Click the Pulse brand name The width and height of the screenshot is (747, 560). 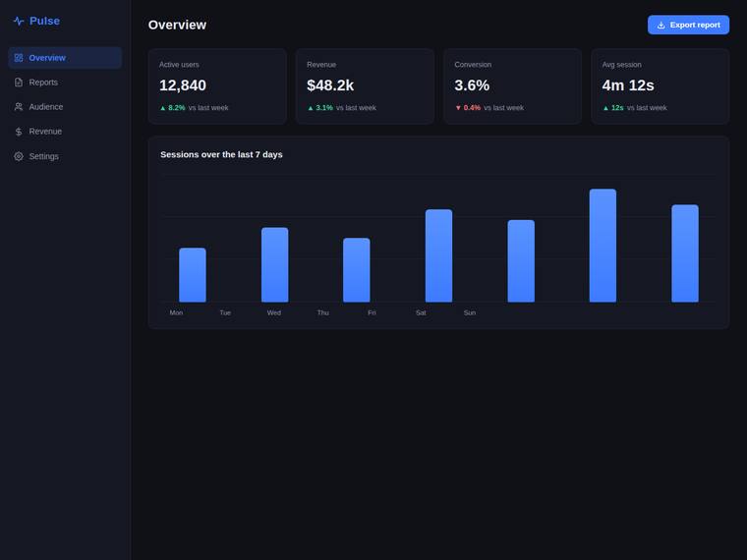45,21
